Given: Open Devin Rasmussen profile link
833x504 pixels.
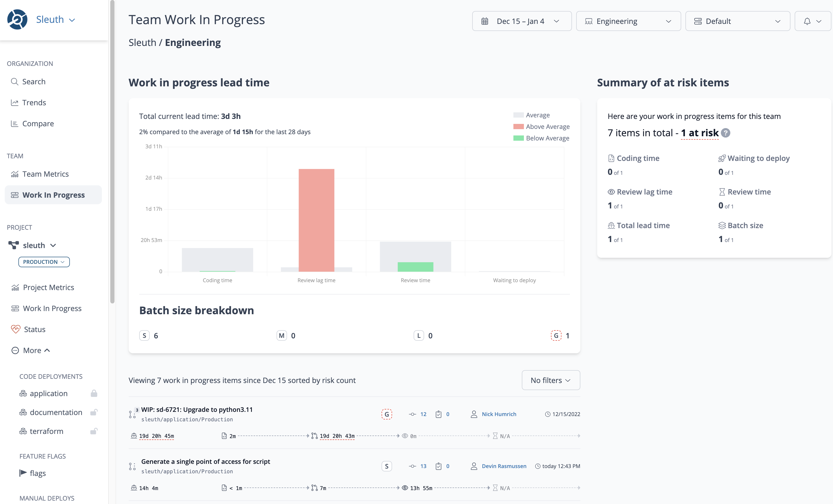Looking at the screenshot, I should coord(504,466).
